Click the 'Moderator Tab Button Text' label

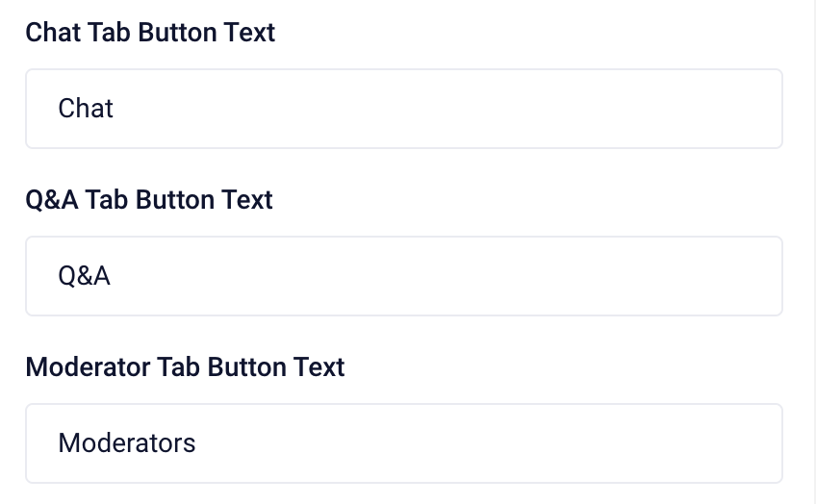click(x=185, y=367)
